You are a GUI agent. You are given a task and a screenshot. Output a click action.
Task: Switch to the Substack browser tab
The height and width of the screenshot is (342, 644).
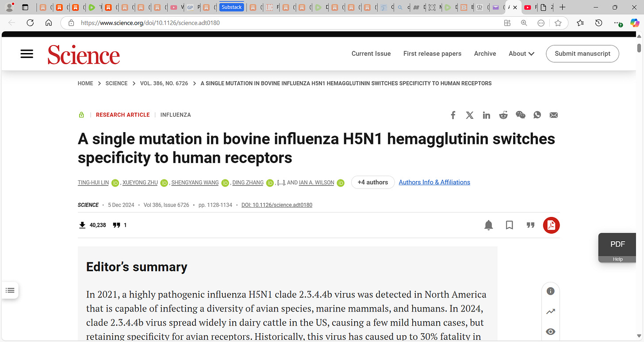[x=232, y=7]
